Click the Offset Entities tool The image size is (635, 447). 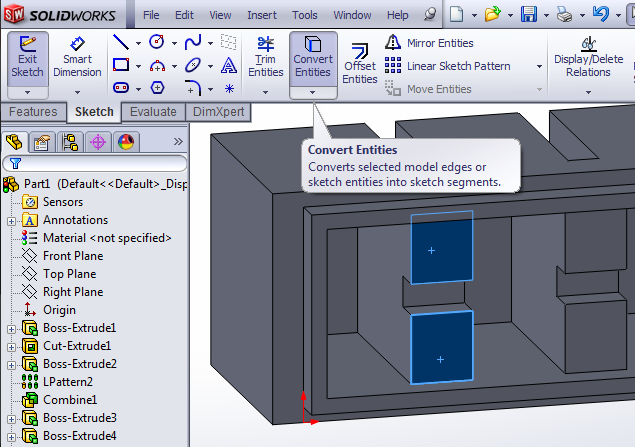360,64
